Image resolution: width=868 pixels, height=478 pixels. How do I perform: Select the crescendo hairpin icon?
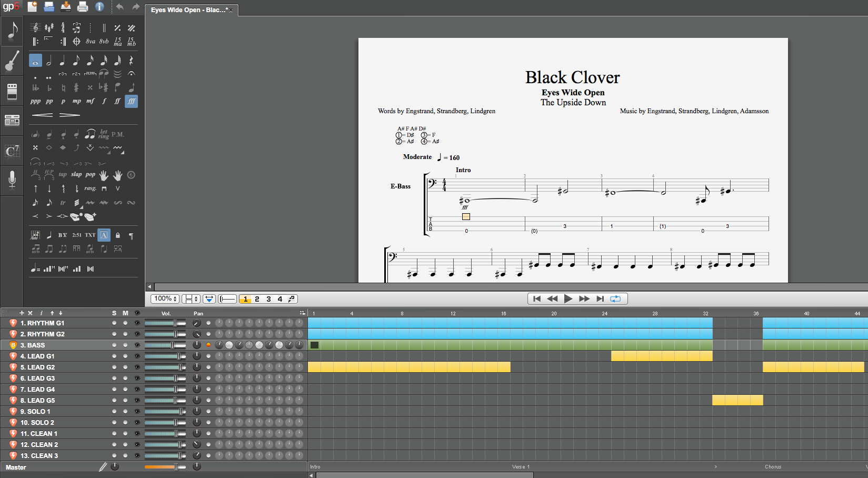[x=42, y=114]
